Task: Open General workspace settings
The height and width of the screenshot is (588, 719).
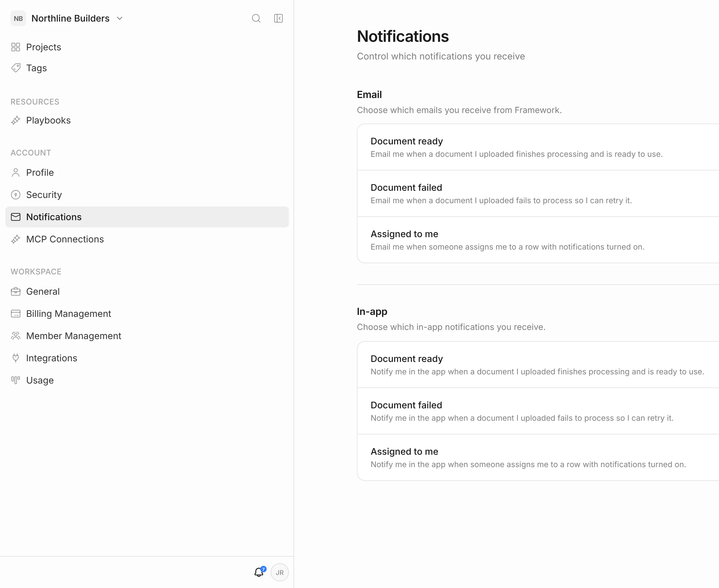Action: coord(147,292)
